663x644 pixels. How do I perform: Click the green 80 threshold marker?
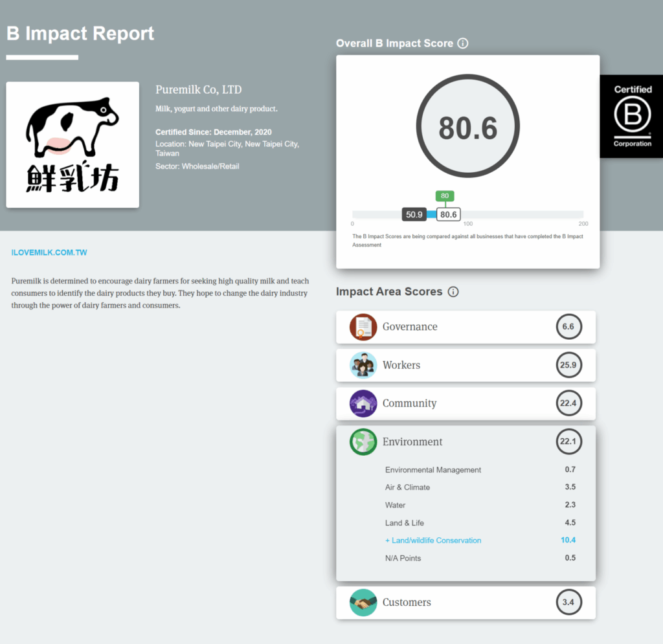tap(445, 196)
